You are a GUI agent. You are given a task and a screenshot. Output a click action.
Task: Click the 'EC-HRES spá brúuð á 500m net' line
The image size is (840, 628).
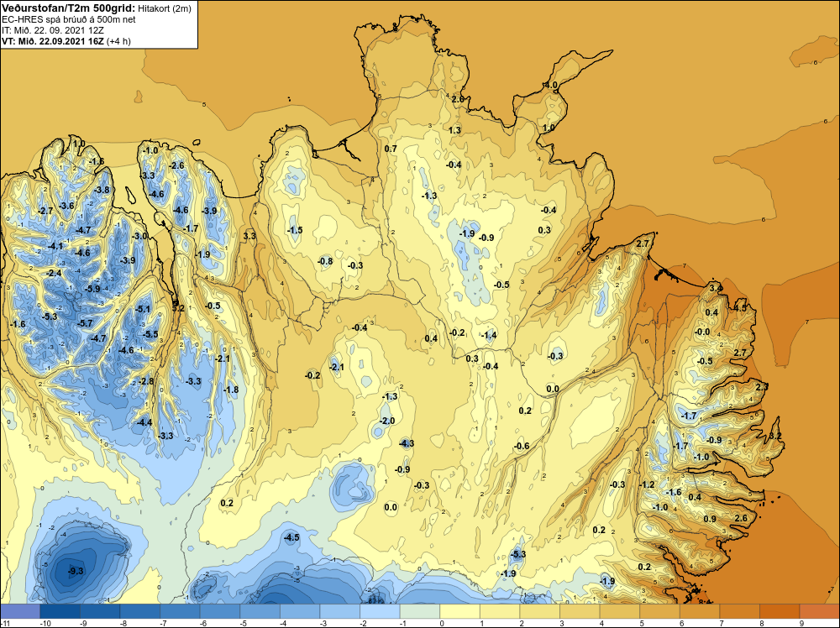pyautogui.click(x=69, y=20)
